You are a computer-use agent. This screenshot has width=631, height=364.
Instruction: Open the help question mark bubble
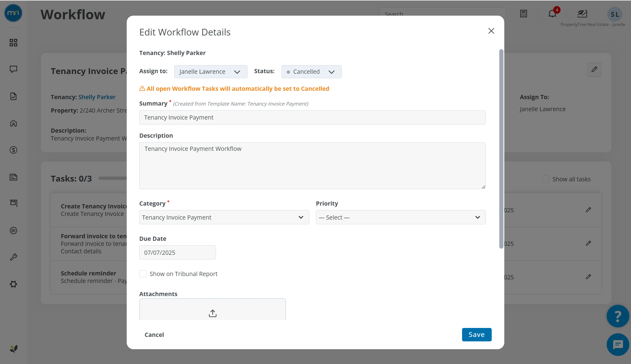618,316
